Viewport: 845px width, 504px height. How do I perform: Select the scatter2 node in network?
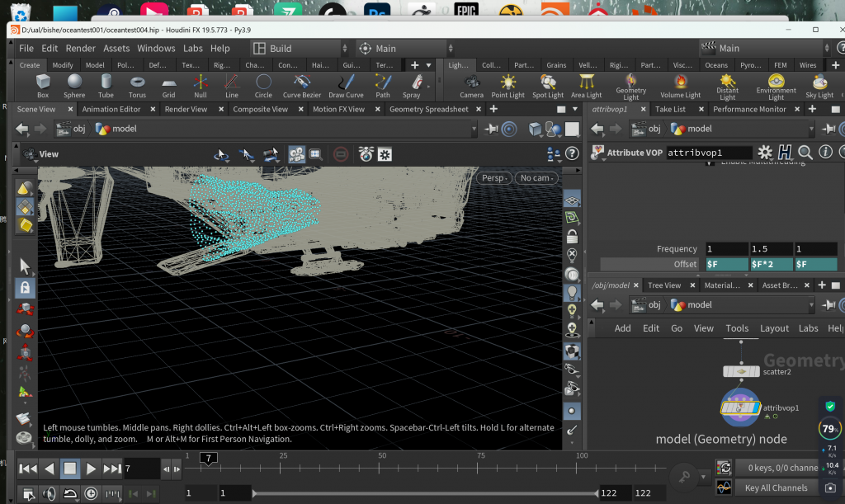click(741, 371)
